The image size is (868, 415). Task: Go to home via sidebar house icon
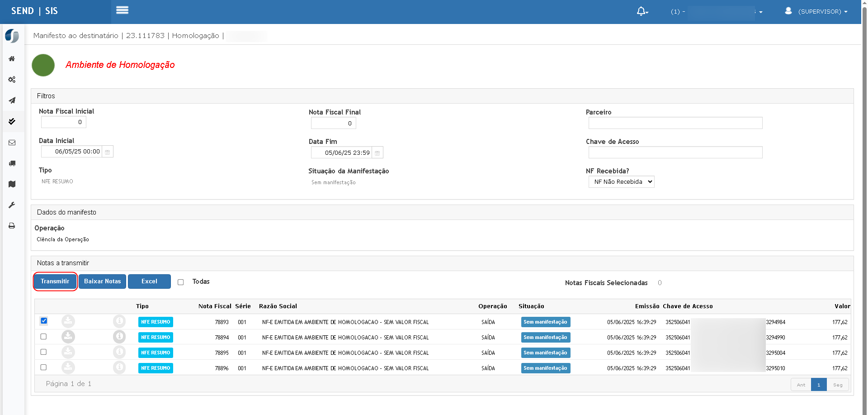(x=12, y=59)
